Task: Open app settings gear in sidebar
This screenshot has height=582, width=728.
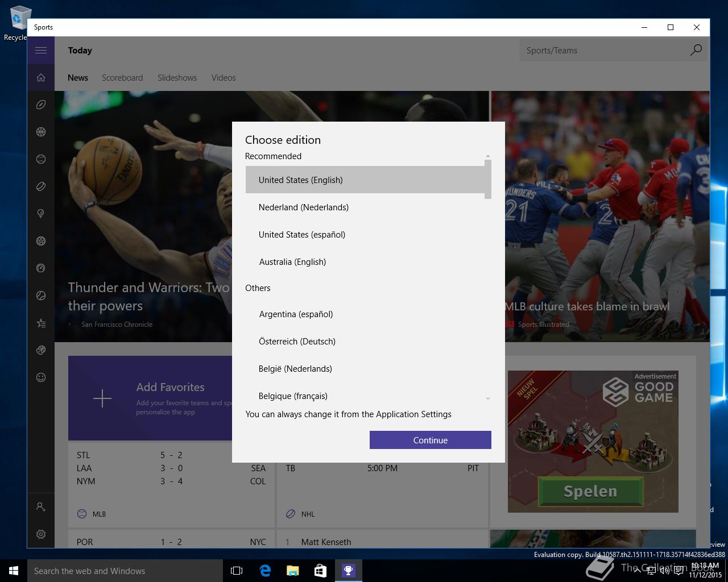Action: point(41,534)
